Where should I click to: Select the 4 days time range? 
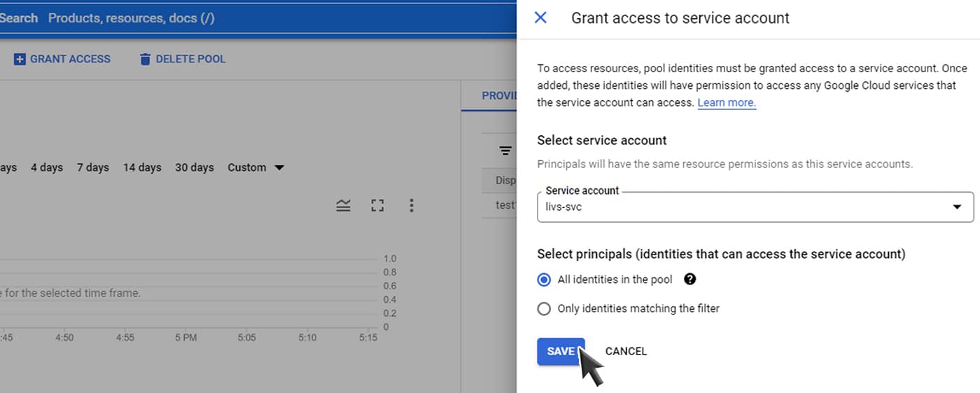[x=47, y=167]
